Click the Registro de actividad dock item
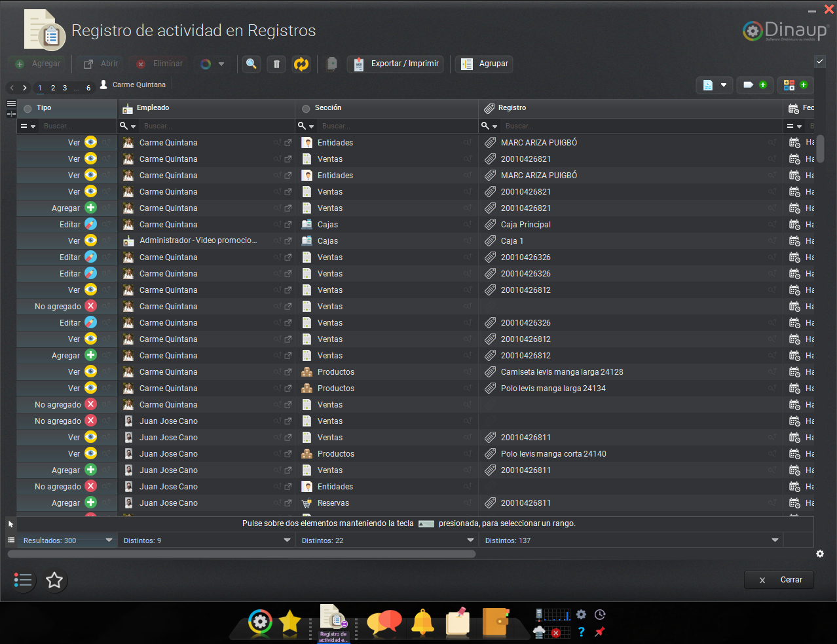The height and width of the screenshot is (644, 837). (333, 623)
